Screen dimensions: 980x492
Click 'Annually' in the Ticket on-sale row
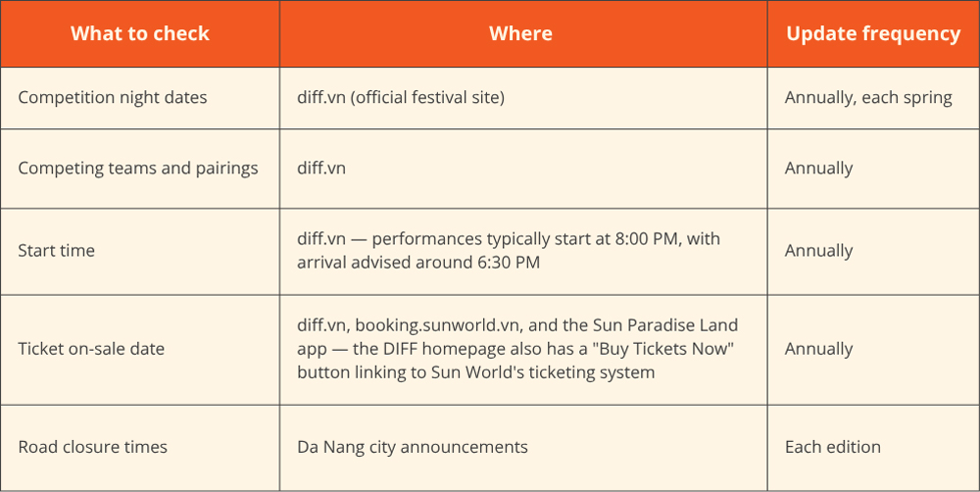tap(818, 349)
